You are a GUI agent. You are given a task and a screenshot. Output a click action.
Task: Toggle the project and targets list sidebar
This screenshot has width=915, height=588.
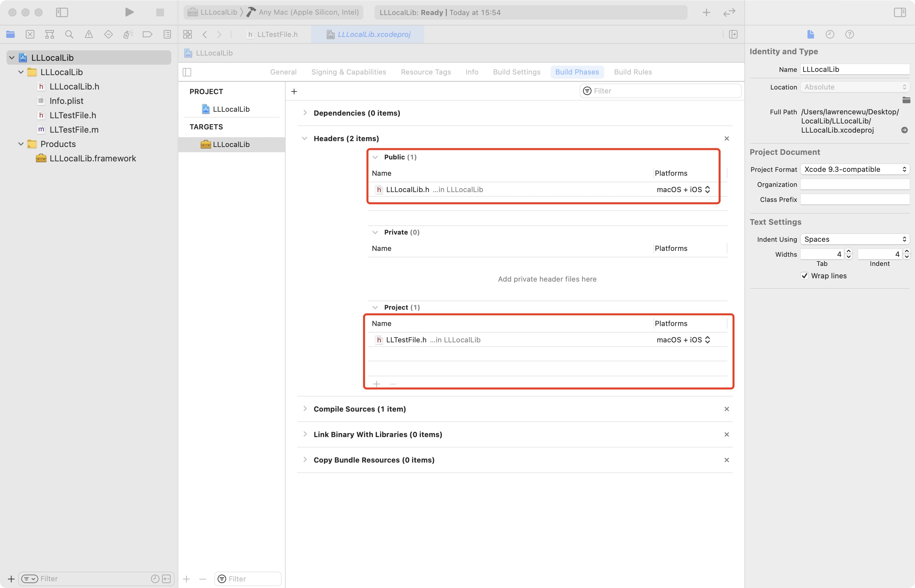coord(187,72)
